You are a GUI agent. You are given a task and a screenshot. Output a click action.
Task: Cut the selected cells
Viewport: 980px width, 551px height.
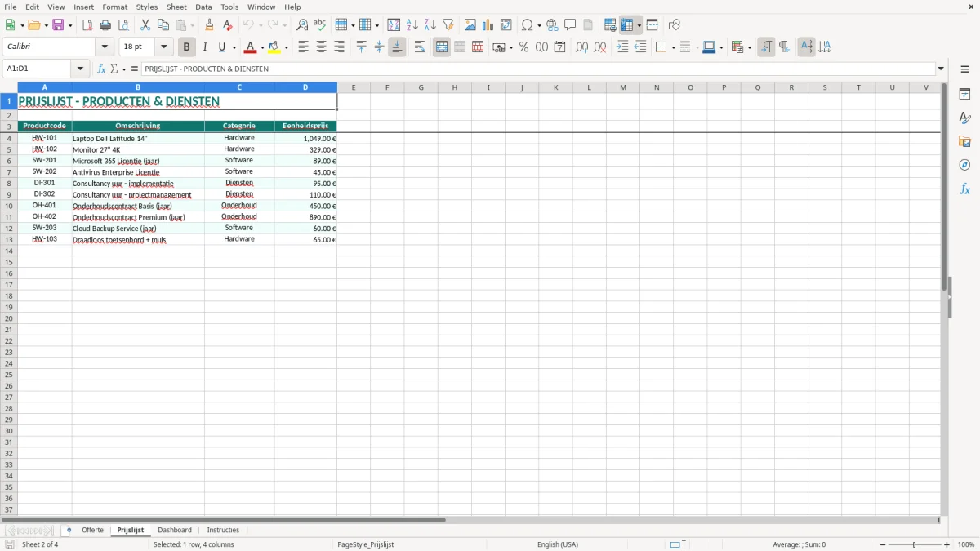(145, 25)
